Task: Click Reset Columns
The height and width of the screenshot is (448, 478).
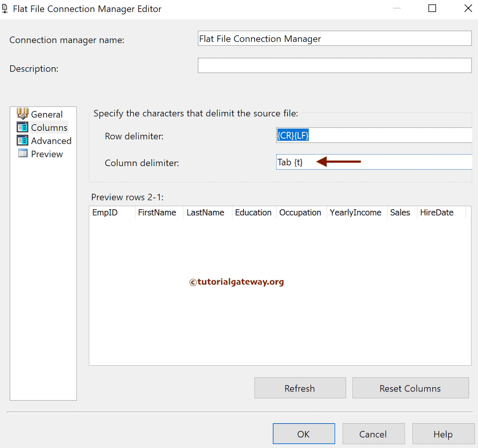Action: [410, 388]
